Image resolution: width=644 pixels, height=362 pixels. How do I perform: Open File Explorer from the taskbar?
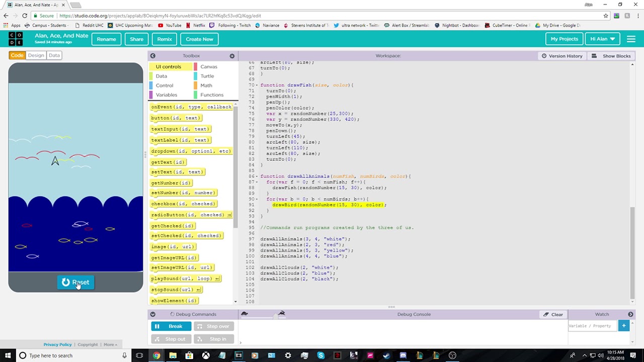pyautogui.click(x=173, y=355)
